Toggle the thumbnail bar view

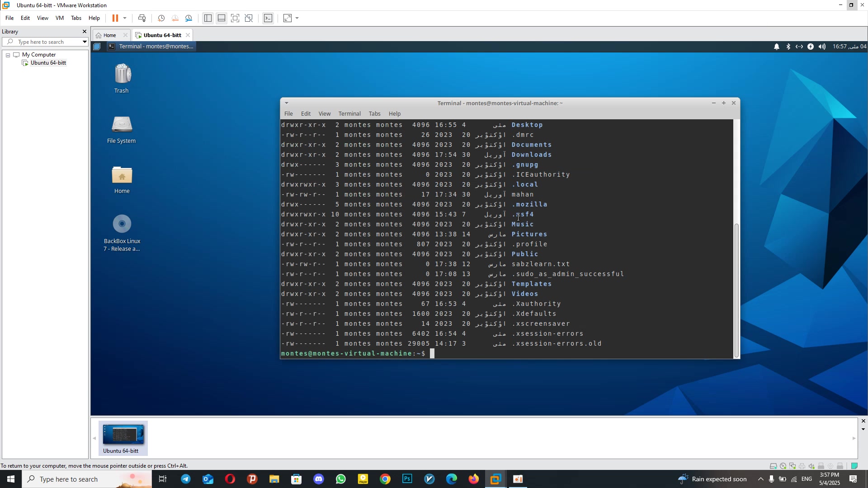(x=222, y=18)
